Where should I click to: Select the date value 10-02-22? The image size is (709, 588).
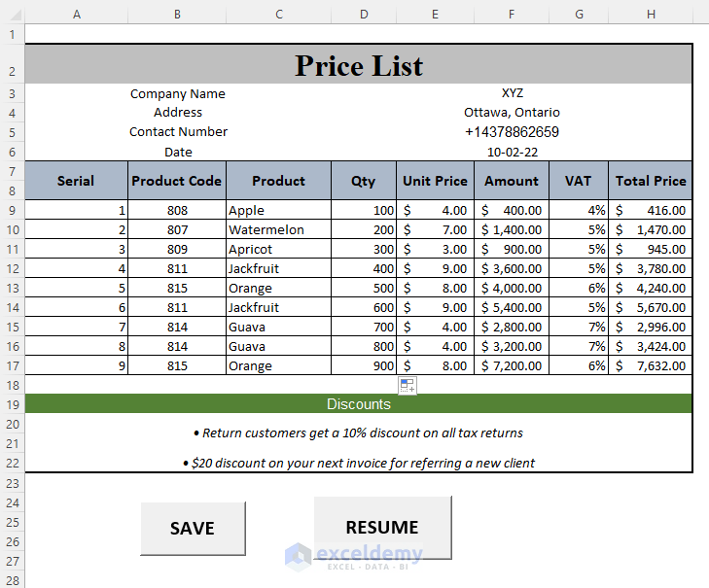513,152
